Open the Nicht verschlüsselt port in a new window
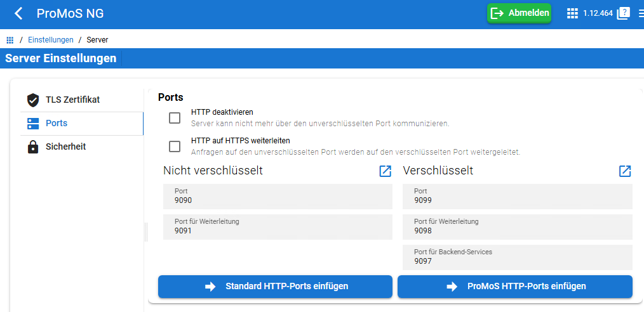The width and height of the screenshot is (644, 312). point(386,171)
